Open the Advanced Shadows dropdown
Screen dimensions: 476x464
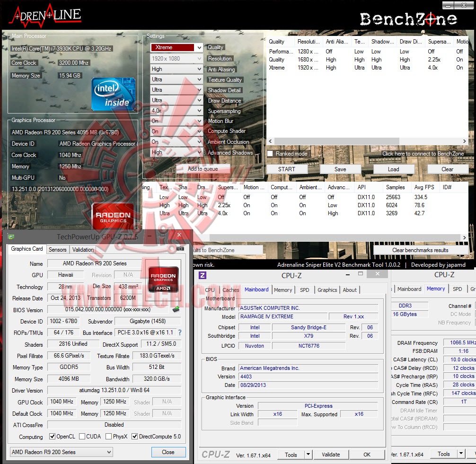176,152
